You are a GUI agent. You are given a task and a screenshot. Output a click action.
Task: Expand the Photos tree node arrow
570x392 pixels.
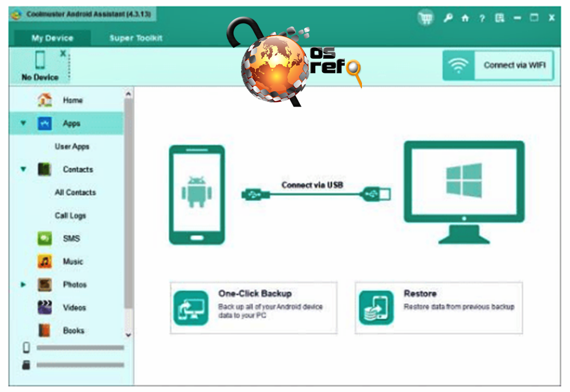pyautogui.click(x=23, y=284)
